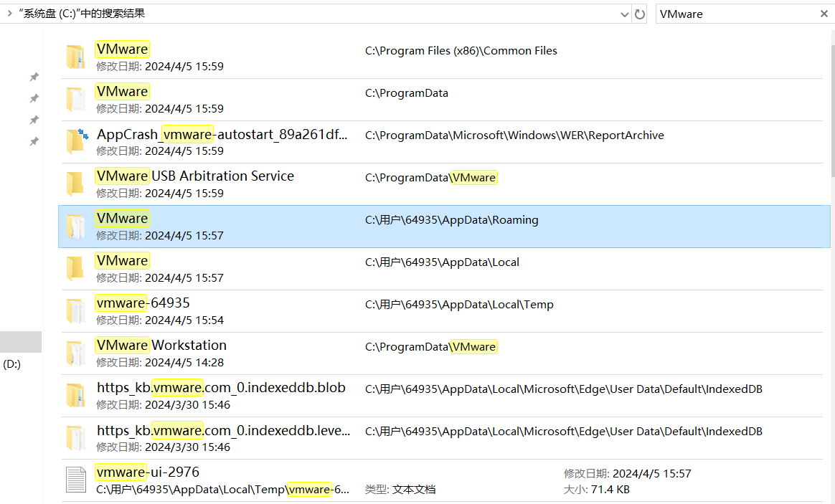
Task: Select https_kb.vmware.com_0.indexeddb.leve... name
Action: coord(223,430)
